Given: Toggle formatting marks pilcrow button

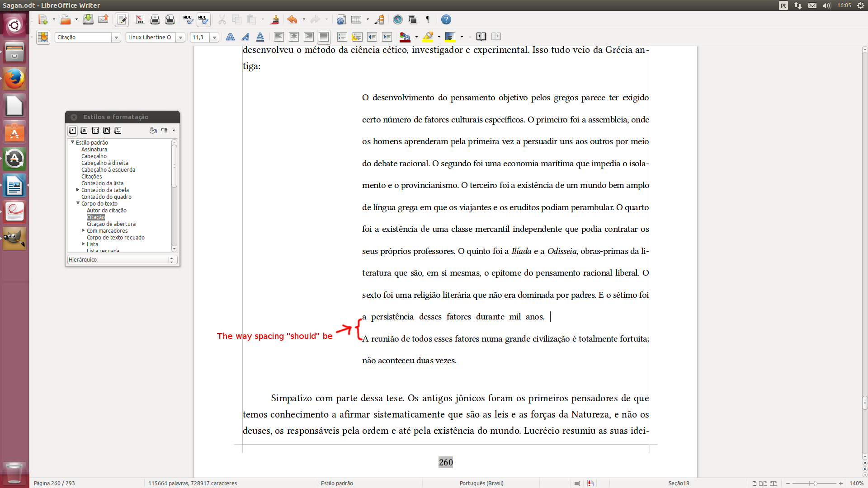Looking at the screenshot, I should coord(428,19).
